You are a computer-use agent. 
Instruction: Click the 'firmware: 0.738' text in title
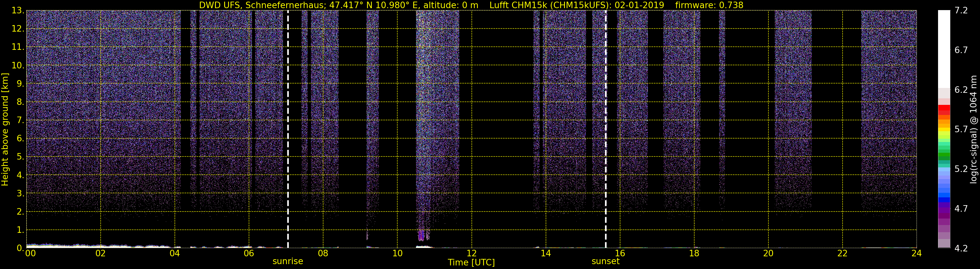(709, 5)
